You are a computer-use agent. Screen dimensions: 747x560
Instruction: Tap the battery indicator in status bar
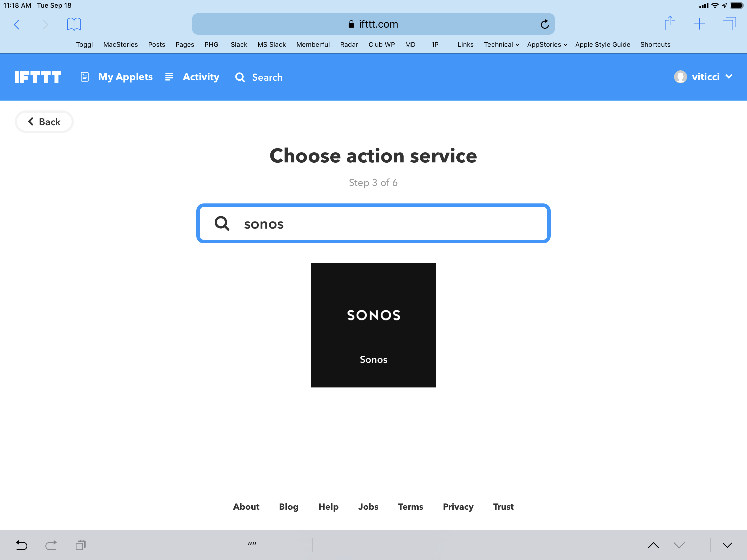737,6
